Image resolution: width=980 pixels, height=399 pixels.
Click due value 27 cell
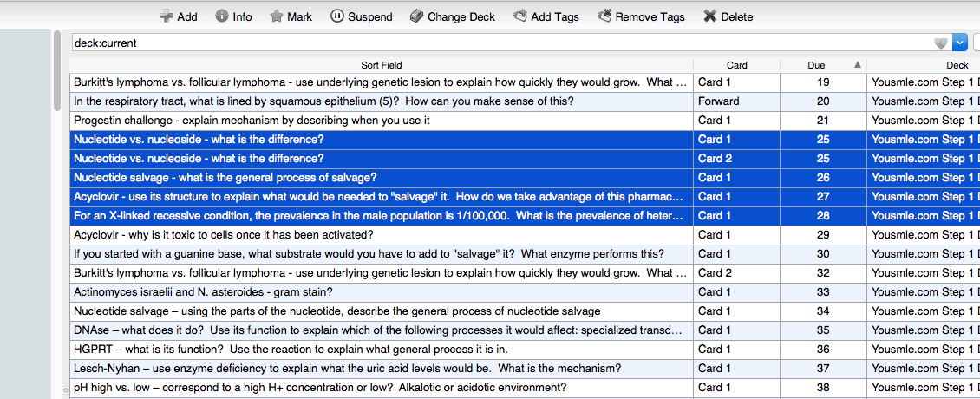(823, 197)
